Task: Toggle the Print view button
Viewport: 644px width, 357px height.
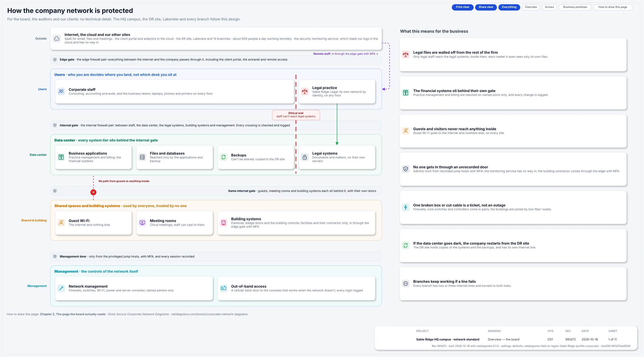Action: tap(463, 7)
